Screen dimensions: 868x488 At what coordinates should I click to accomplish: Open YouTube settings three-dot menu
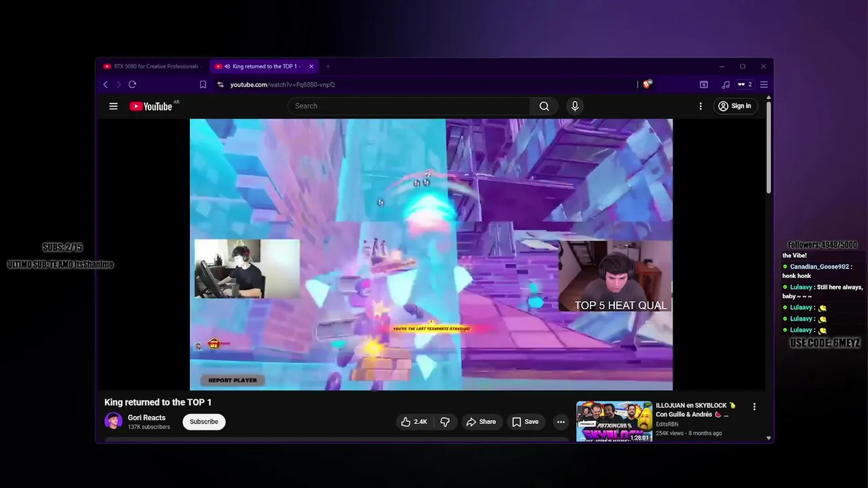[x=701, y=106]
